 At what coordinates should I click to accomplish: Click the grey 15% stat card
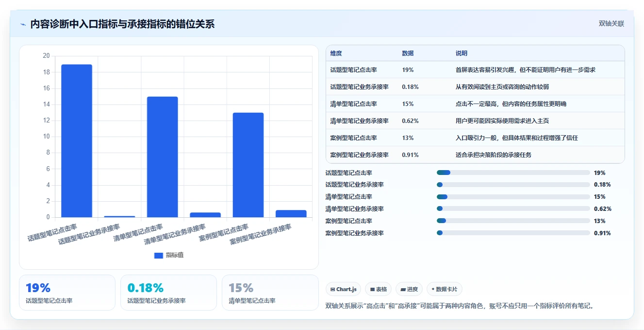coord(270,293)
